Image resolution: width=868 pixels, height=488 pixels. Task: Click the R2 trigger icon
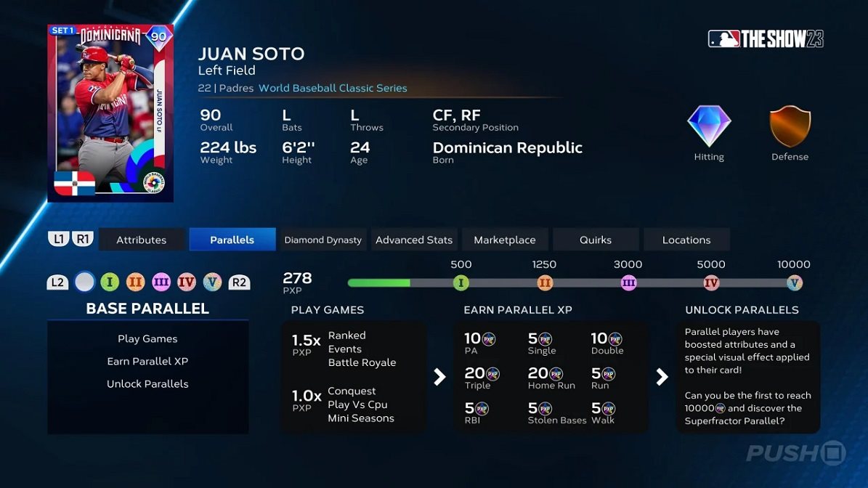click(x=238, y=282)
